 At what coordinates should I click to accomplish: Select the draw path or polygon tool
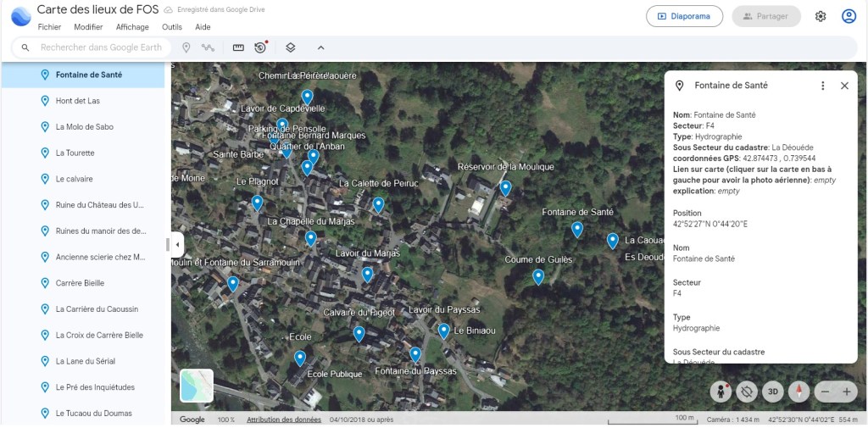point(208,47)
